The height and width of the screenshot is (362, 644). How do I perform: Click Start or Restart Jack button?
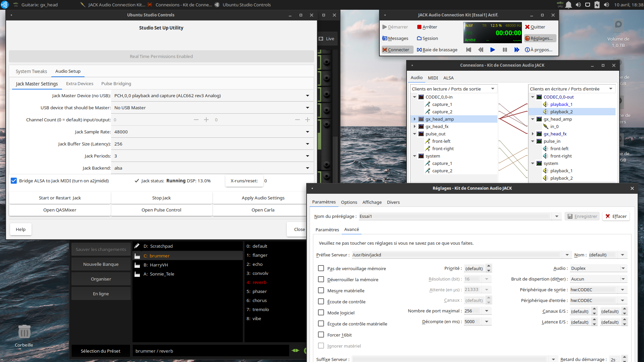60,198
